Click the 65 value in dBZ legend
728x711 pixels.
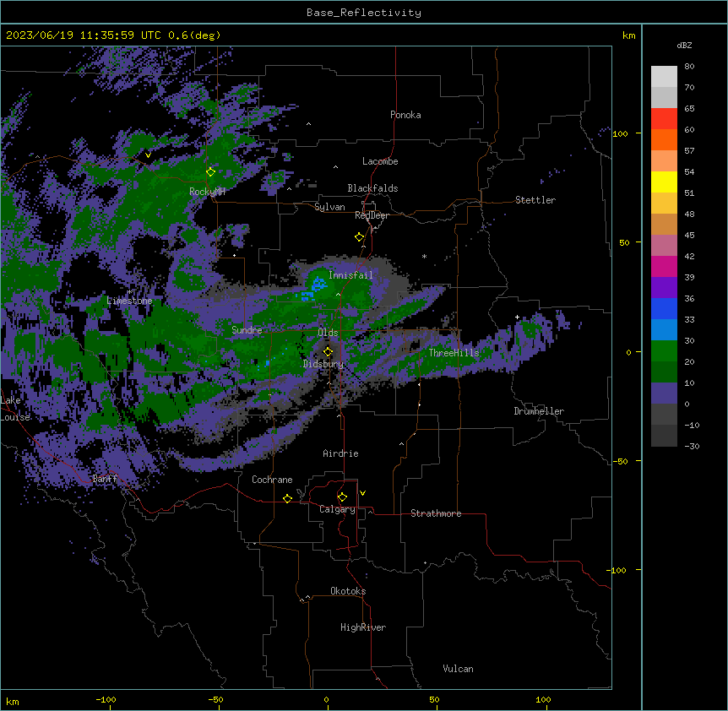[689, 108]
